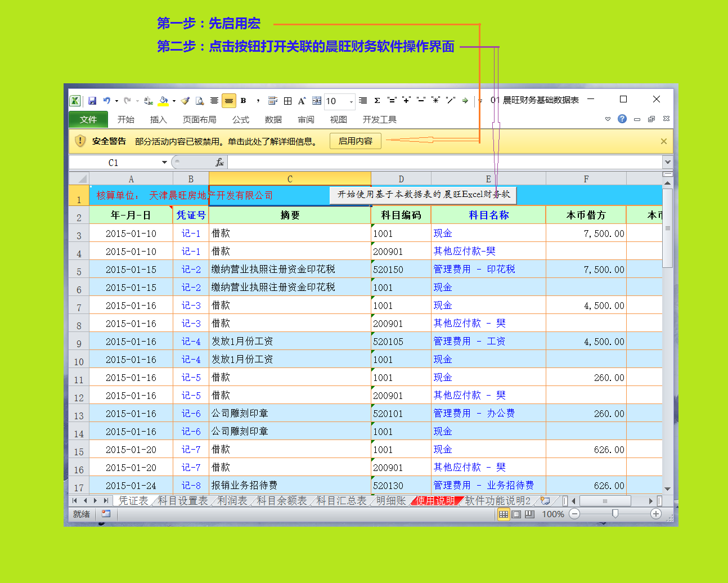The image size is (728, 583).
Task: Open the 开发工具 ribbon tab
Action: tap(379, 119)
